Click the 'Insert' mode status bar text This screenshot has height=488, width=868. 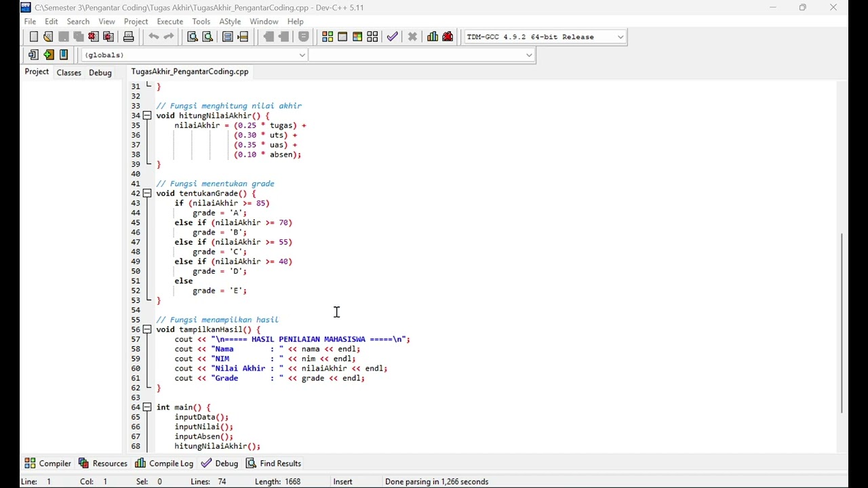click(342, 482)
